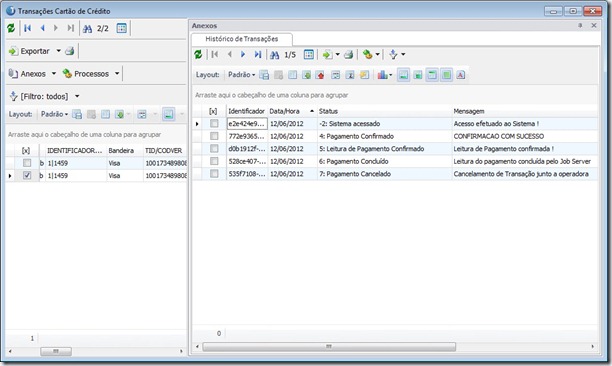Image resolution: width=612 pixels, height=366 pixels.
Task: Sort by the Status column header
Action: 384,111
